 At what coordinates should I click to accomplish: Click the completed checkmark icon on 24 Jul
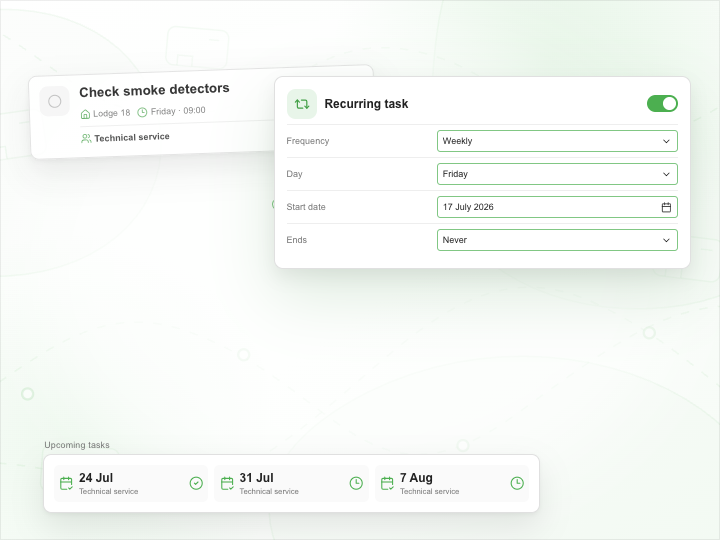pos(196,484)
